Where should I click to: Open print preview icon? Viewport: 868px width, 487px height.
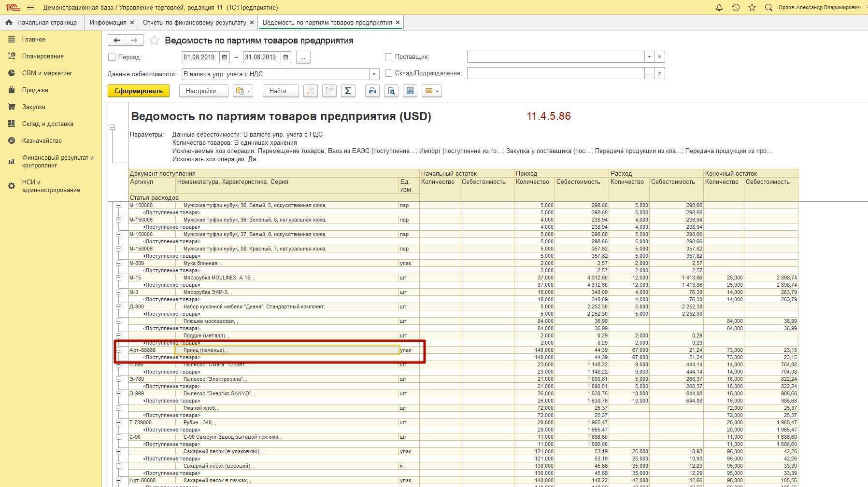pyautogui.click(x=391, y=91)
